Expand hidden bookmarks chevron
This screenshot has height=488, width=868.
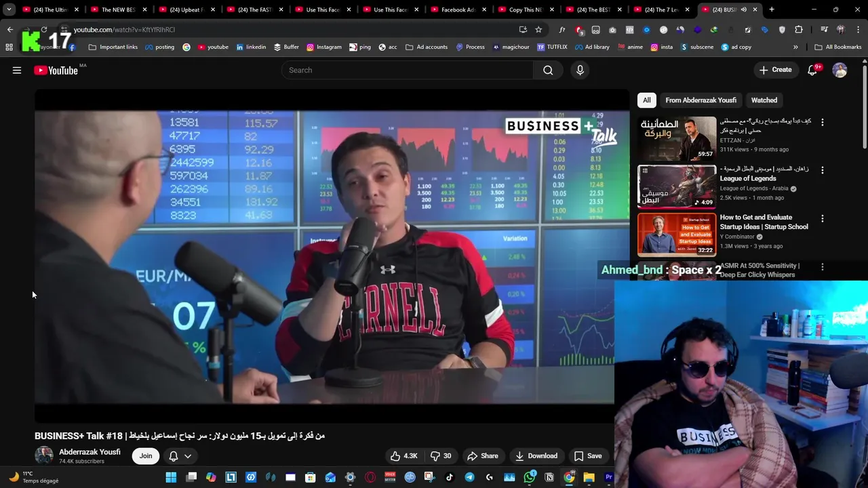pos(795,47)
